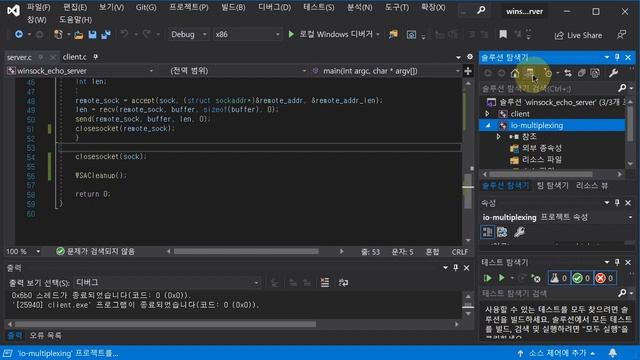Open the Build menu
The image size is (640, 360).
click(233, 7)
